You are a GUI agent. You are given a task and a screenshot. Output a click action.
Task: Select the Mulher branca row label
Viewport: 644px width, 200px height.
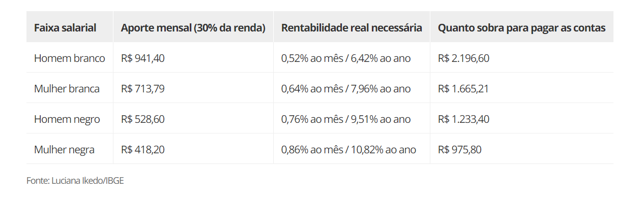pos(67,89)
